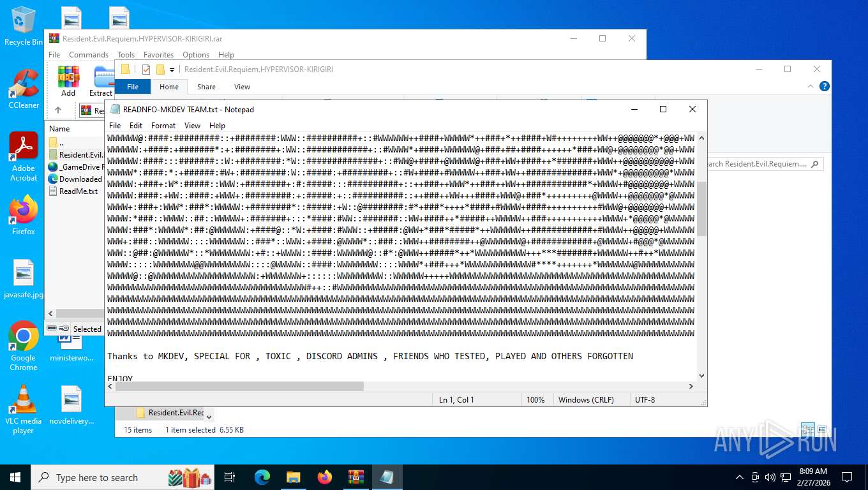Click the 'Thanks to MKDEV' line in Notepad
868x490 pixels.
tap(370, 356)
